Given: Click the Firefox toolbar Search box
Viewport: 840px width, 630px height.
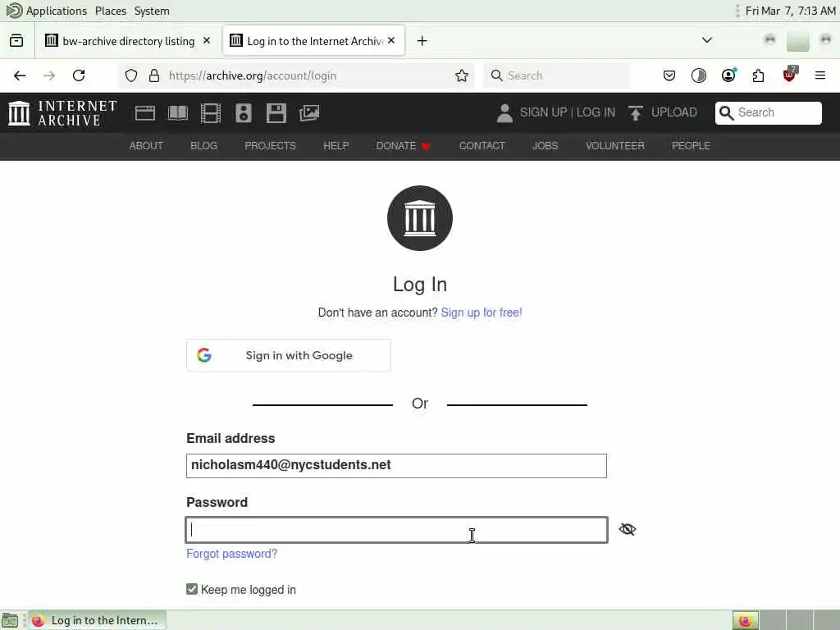Looking at the screenshot, I should 557,75.
